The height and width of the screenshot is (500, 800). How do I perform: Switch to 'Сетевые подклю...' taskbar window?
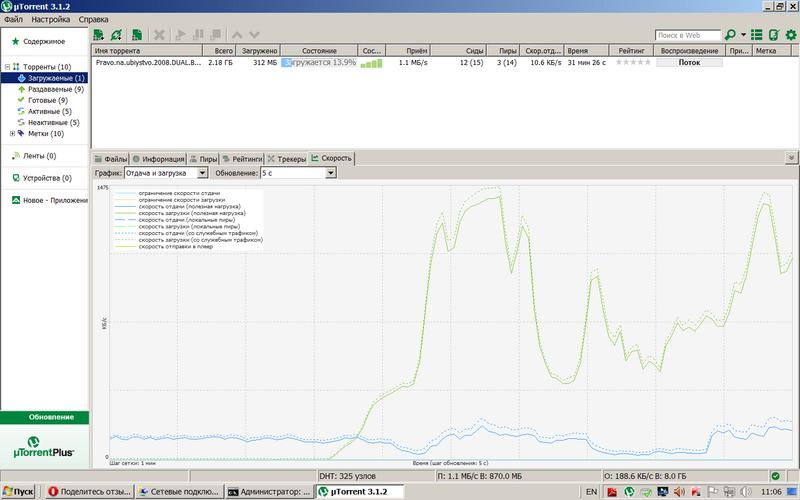pyautogui.click(x=179, y=492)
